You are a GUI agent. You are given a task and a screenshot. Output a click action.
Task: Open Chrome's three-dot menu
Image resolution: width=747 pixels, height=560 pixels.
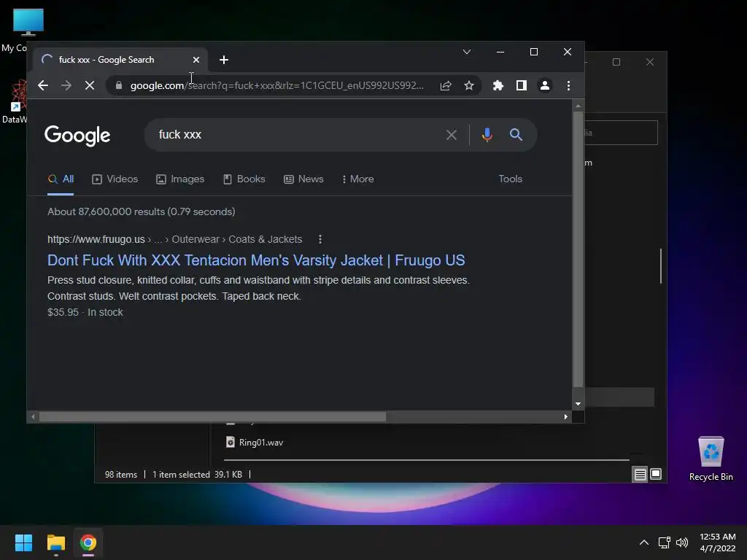coord(568,86)
